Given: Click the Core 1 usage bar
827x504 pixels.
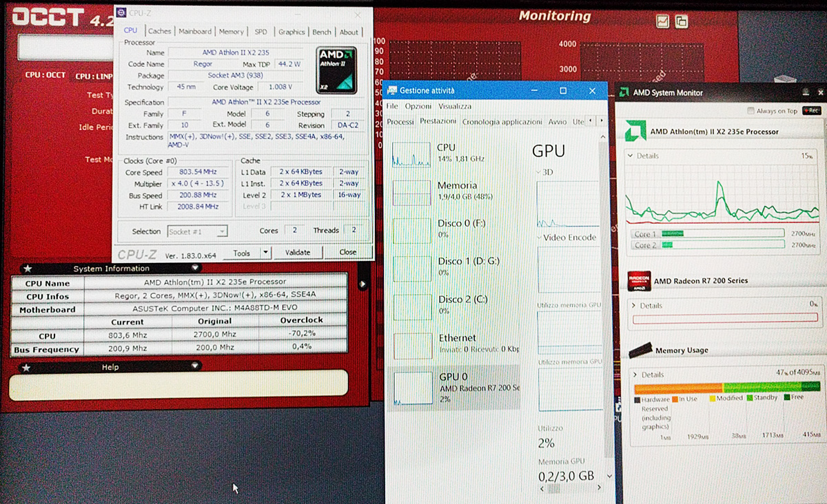Looking at the screenshot, I should pyautogui.click(x=722, y=234).
